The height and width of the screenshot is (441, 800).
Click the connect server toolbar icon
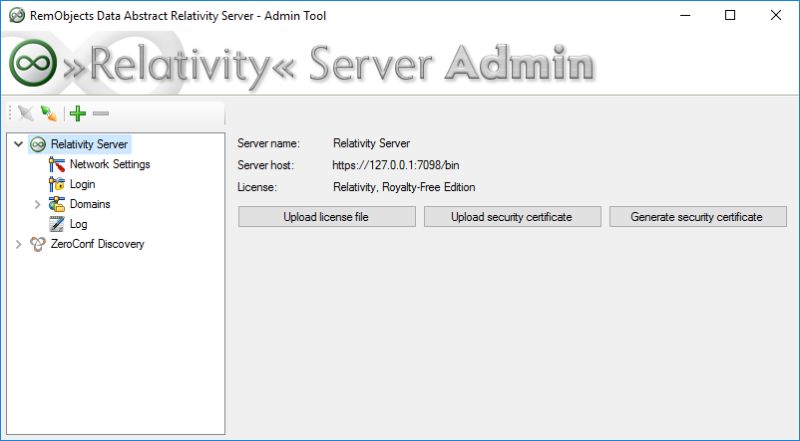pyautogui.click(x=48, y=113)
